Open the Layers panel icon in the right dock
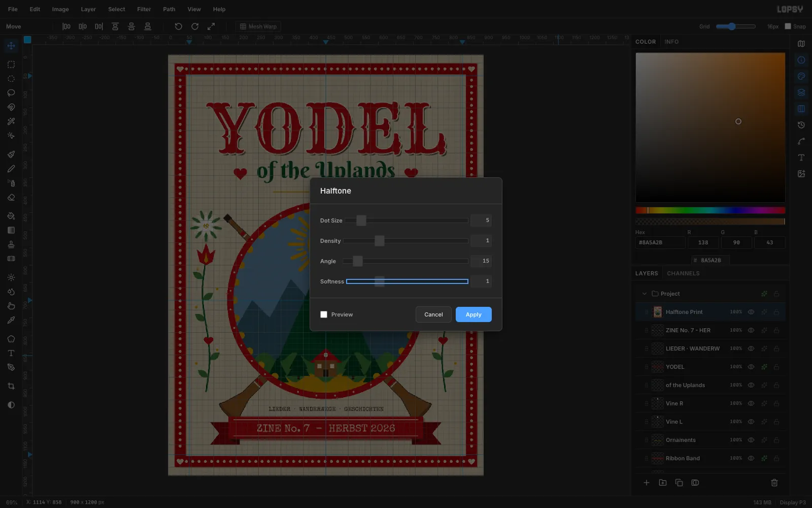 (x=801, y=92)
